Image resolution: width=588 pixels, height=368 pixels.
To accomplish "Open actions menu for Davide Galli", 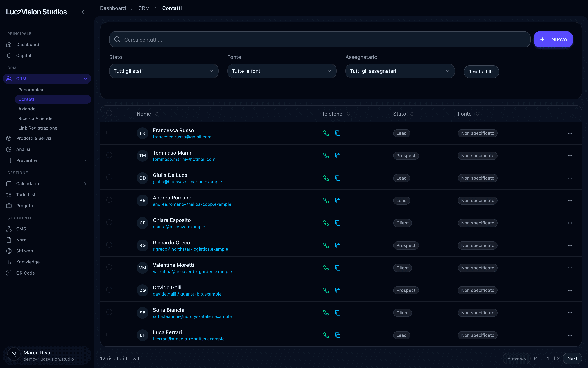I will (570, 290).
